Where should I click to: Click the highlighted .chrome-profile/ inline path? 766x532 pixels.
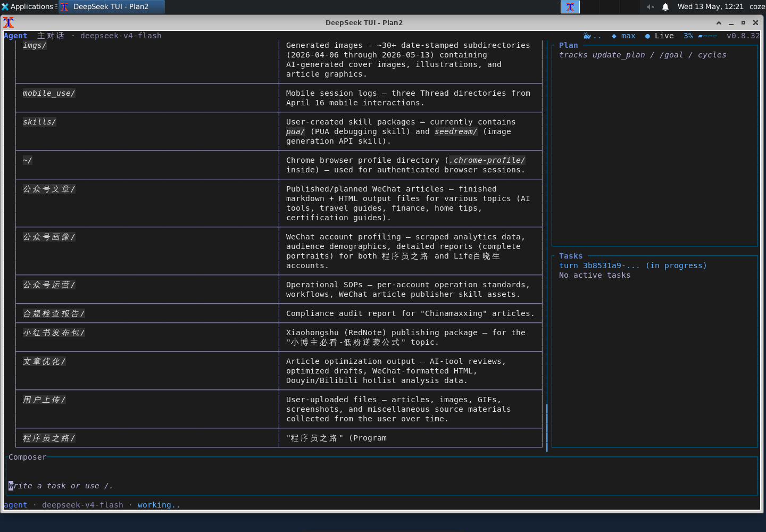pyautogui.click(x=487, y=160)
